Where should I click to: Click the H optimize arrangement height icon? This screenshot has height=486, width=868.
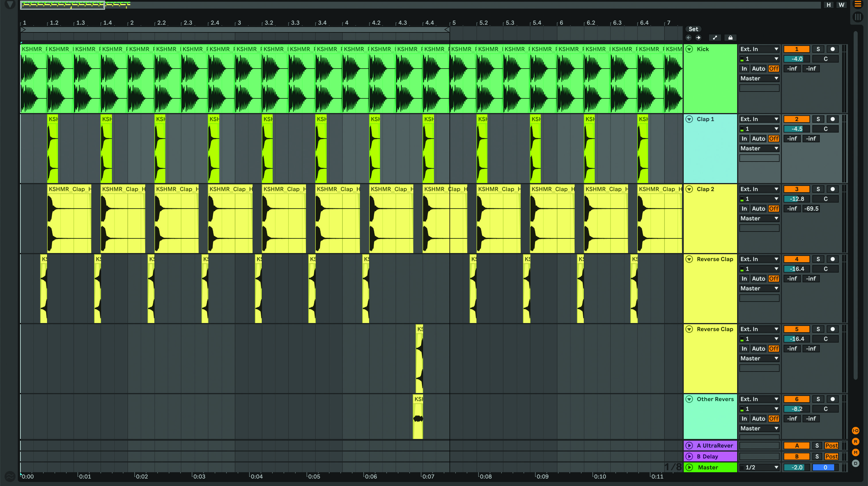pyautogui.click(x=829, y=5)
